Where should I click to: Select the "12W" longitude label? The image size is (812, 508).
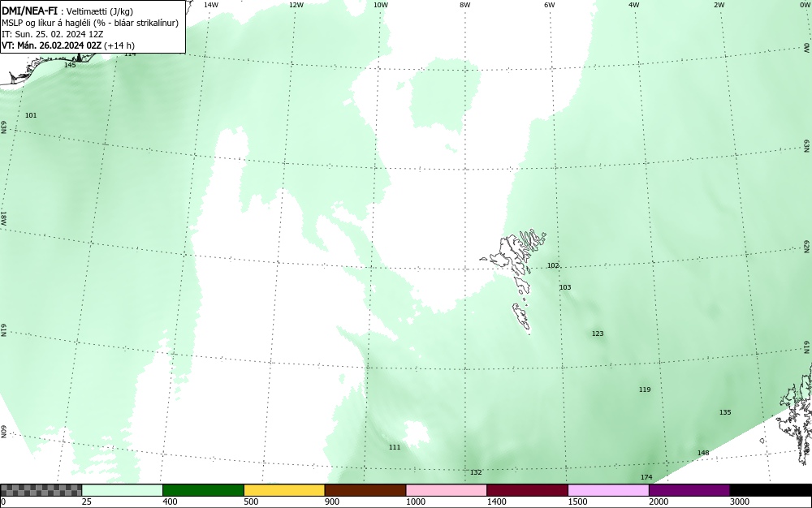tap(296, 5)
